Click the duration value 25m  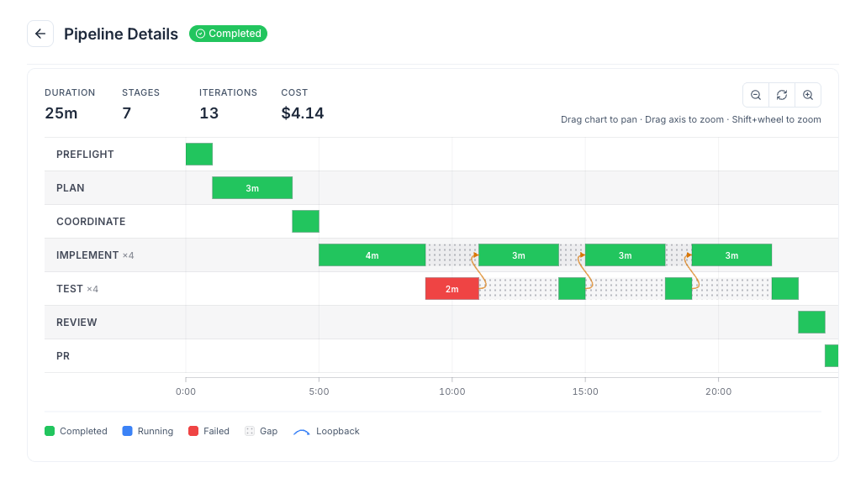61,113
